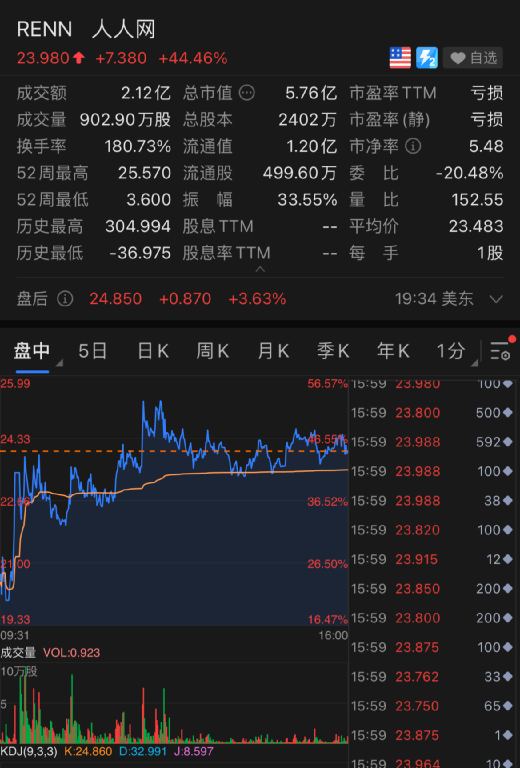Tap the 成交额 value 2.12亿
The image size is (520, 768).
(146, 93)
